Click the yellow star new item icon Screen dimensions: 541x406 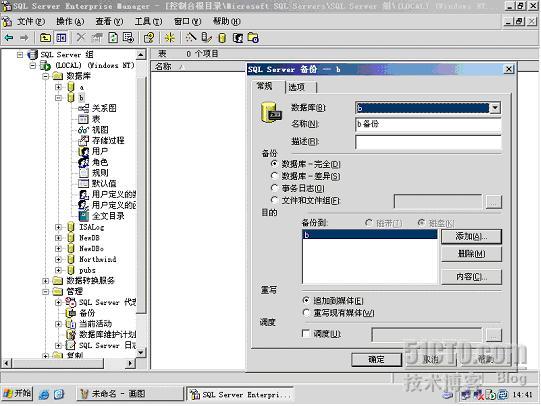coord(169,38)
